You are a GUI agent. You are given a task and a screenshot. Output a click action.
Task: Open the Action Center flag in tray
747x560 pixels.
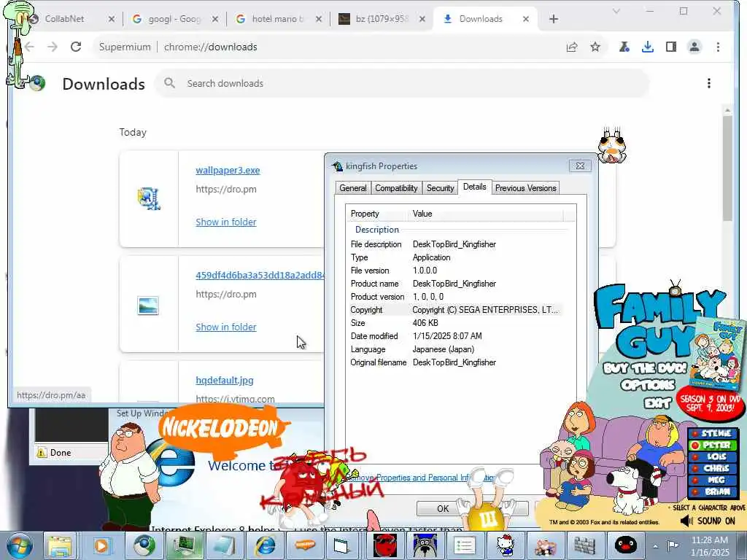click(x=673, y=545)
